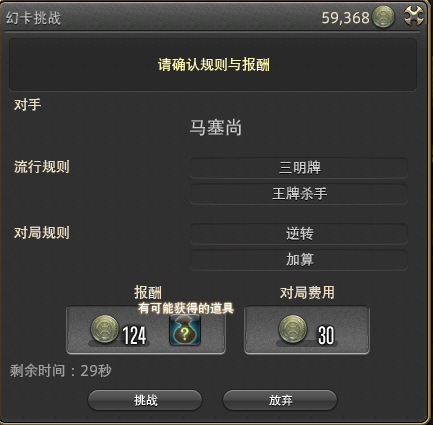Click the 对局费用 cost panel box
The width and height of the screenshot is (433, 425).
tap(307, 330)
